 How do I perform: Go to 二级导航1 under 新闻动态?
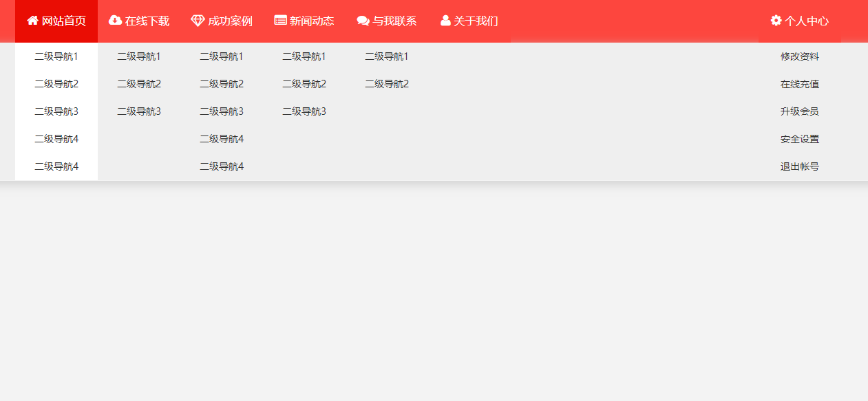click(x=304, y=56)
